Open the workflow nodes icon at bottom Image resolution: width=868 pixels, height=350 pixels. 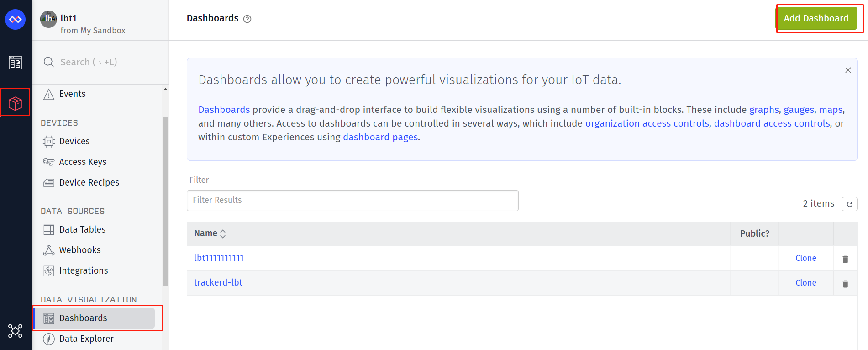click(15, 331)
